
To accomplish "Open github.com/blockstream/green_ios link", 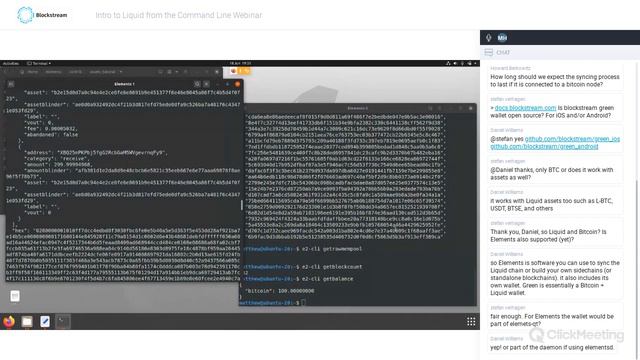I will pos(572,139).
